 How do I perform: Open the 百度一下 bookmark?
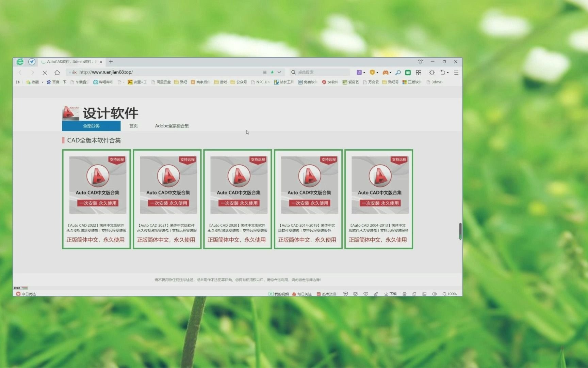(56, 82)
